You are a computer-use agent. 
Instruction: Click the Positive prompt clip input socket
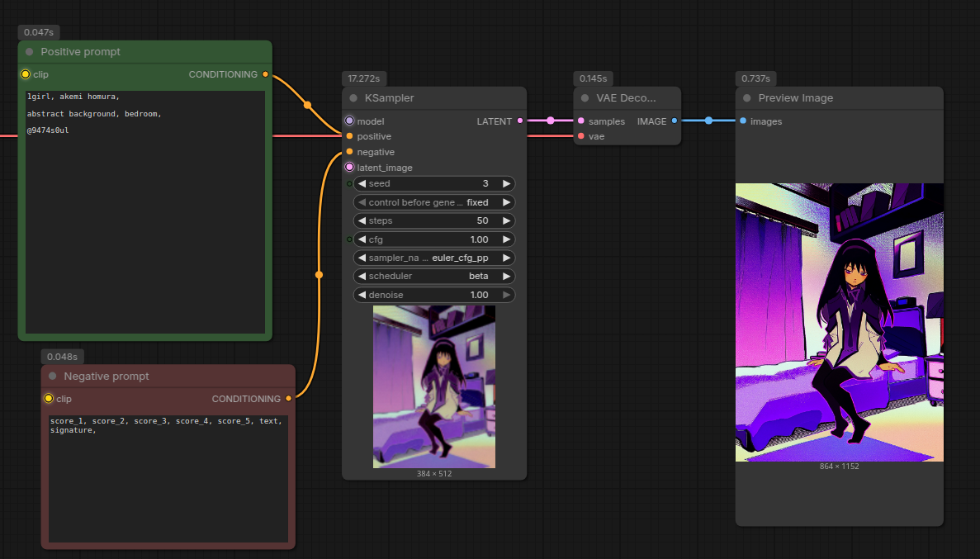(25, 74)
